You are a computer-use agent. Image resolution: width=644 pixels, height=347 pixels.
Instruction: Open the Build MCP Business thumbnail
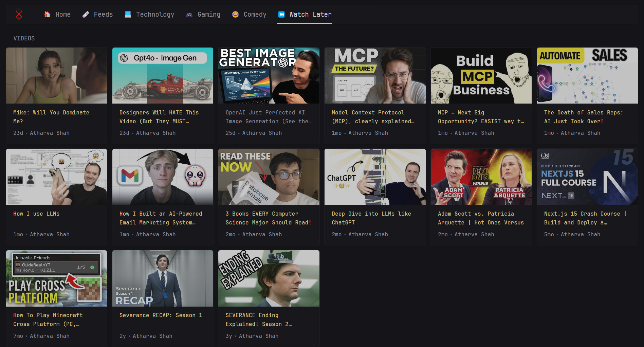point(481,75)
